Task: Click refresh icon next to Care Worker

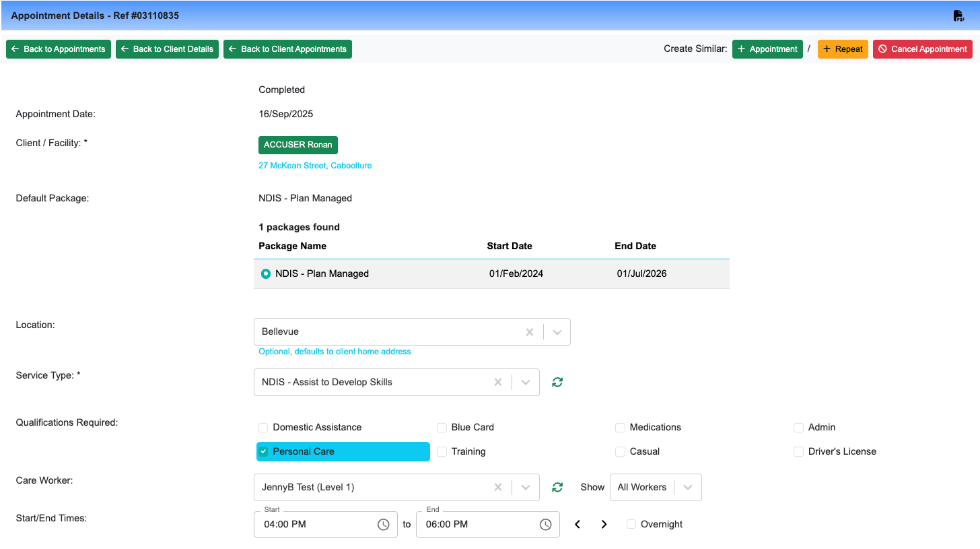Action: point(557,487)
